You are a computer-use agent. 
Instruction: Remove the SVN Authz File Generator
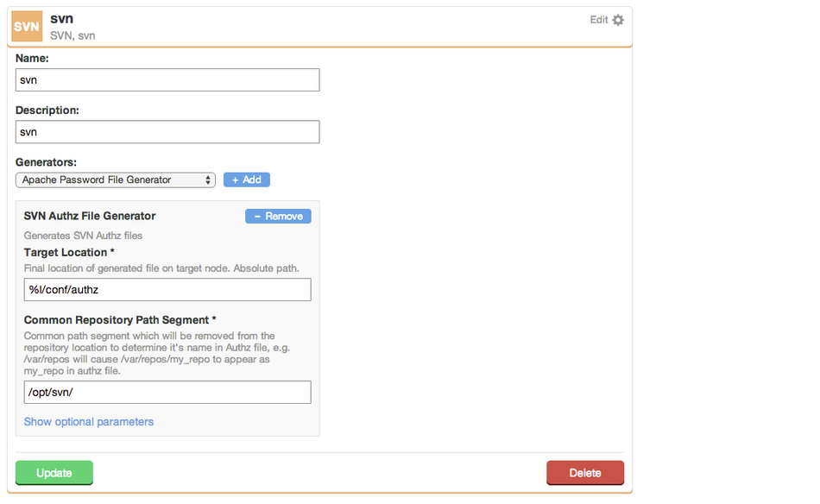[278, 217]
